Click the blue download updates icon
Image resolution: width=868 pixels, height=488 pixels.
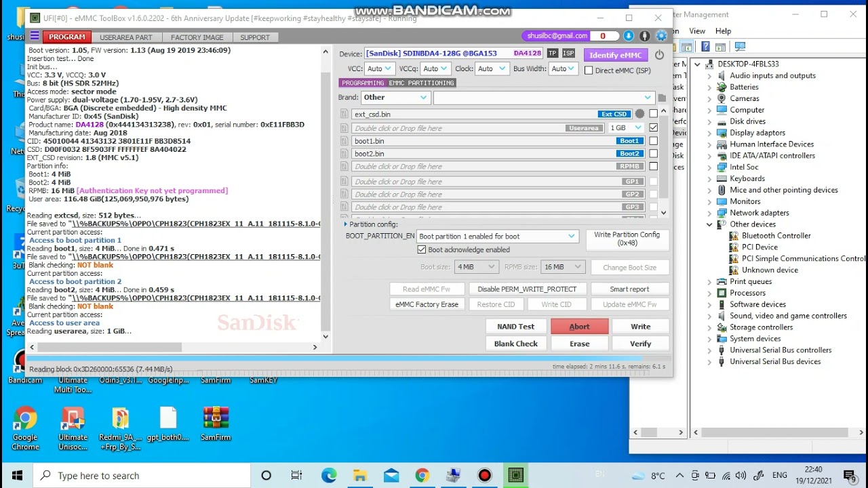[x=629, y=36]
